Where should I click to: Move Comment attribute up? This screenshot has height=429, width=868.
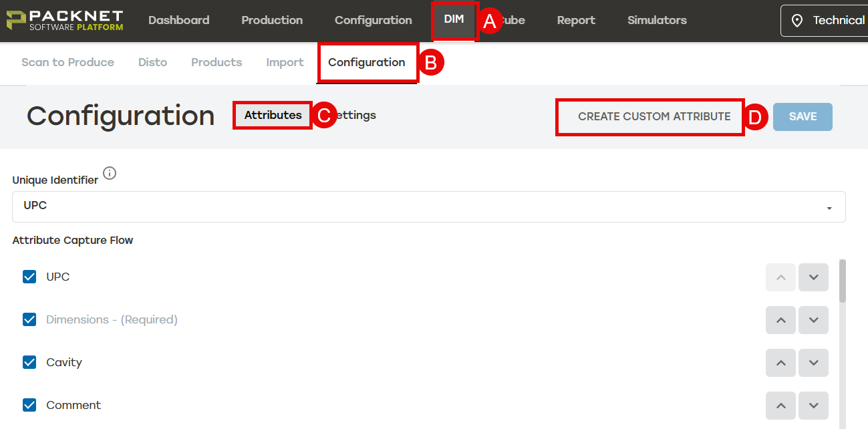click(x=780, y=406)
